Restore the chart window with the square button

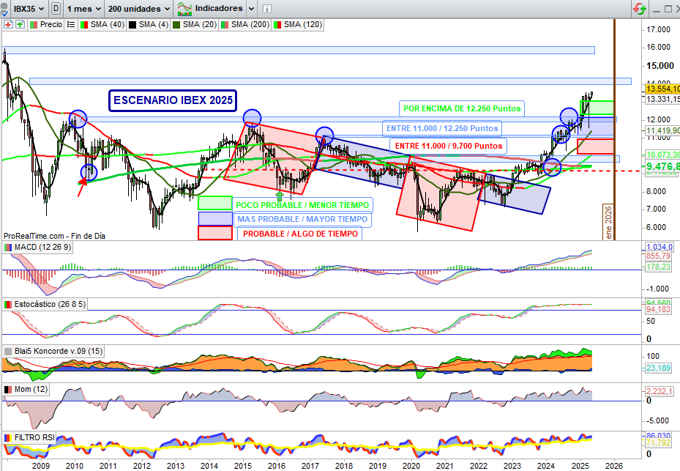(667, 9)
